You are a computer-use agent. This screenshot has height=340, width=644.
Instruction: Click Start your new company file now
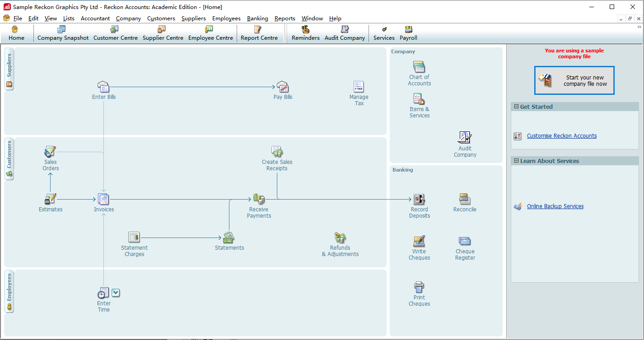(x=574, y=80)
